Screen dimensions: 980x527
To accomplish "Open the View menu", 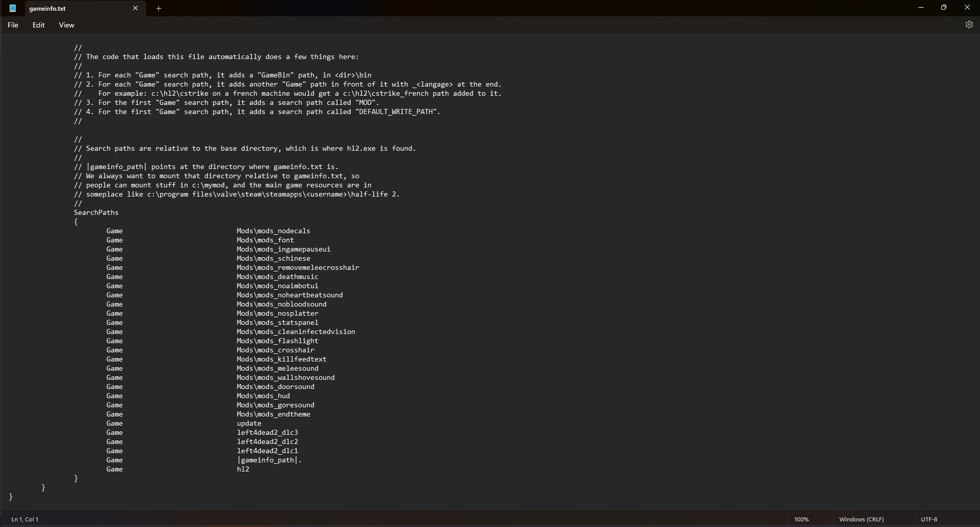I will (x=66, y=25).
